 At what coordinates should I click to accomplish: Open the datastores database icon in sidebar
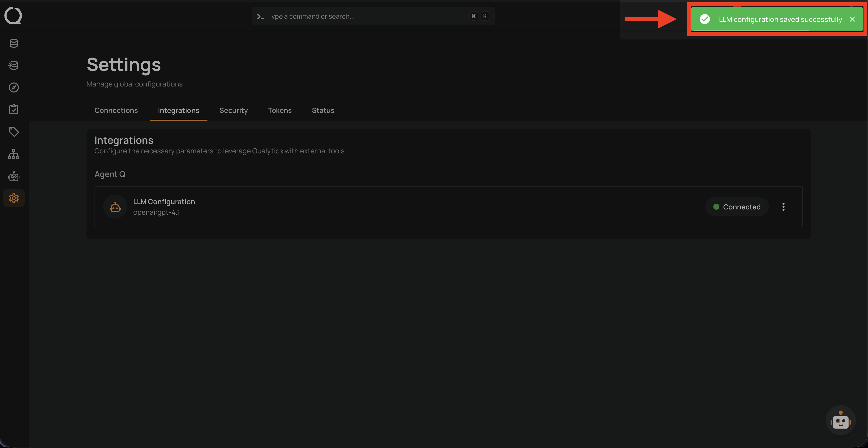(x=14, y=43)
